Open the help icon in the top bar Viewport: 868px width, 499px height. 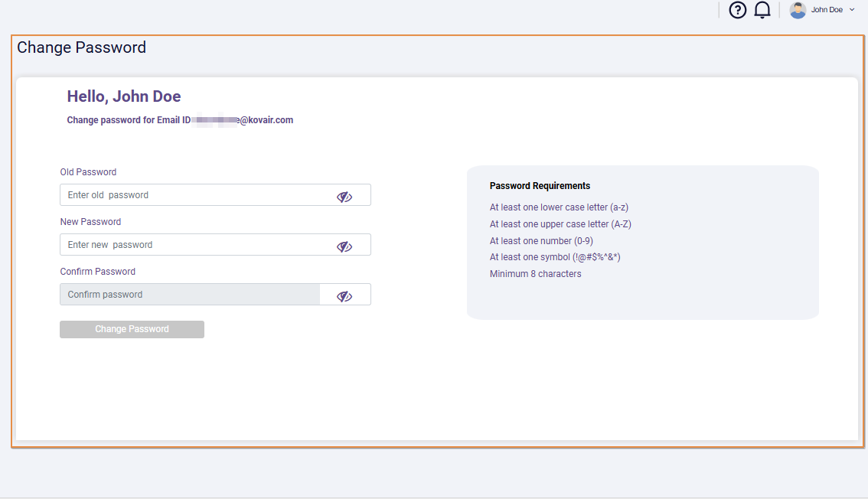click(x=737, y=10)
